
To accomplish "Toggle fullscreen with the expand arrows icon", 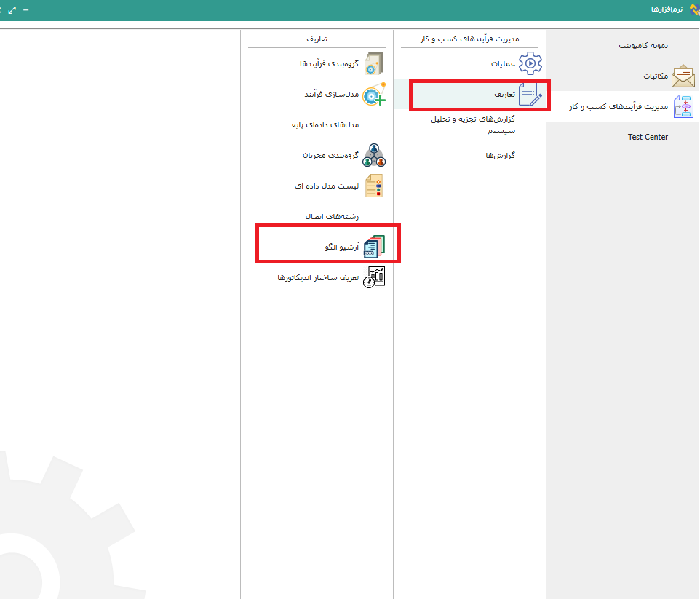I will [12, 9].
